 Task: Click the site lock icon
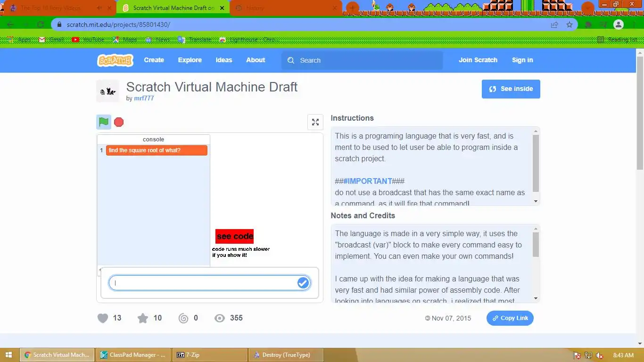point(59,25)
